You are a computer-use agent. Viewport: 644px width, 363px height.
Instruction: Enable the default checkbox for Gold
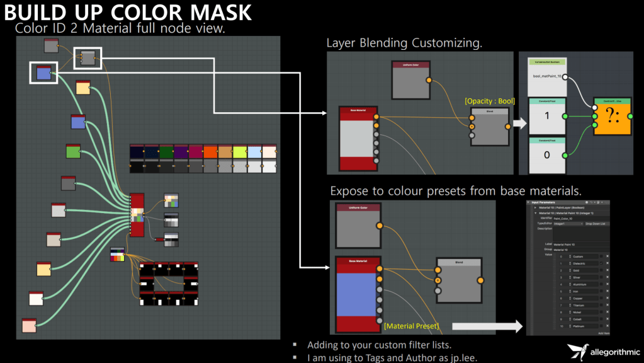(601, 270)
